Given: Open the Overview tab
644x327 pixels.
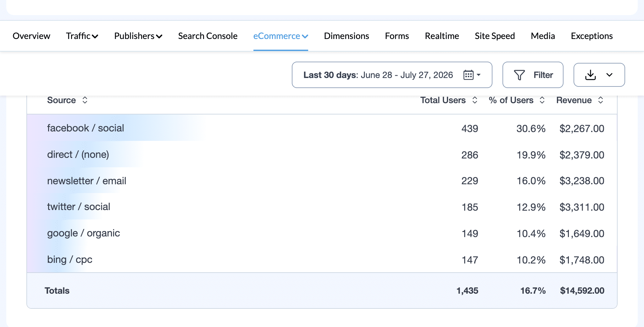Looking at the screenshot, I should coord(31,36).
